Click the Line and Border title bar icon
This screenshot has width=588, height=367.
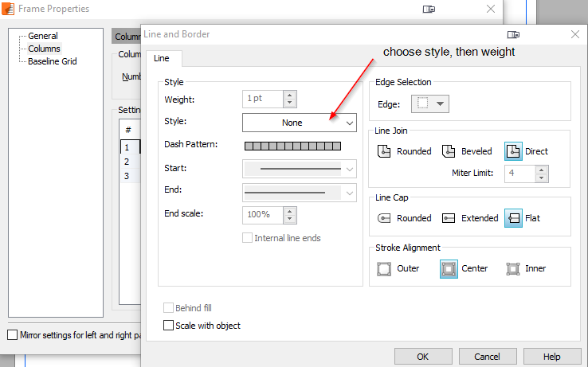pos(513,34)
